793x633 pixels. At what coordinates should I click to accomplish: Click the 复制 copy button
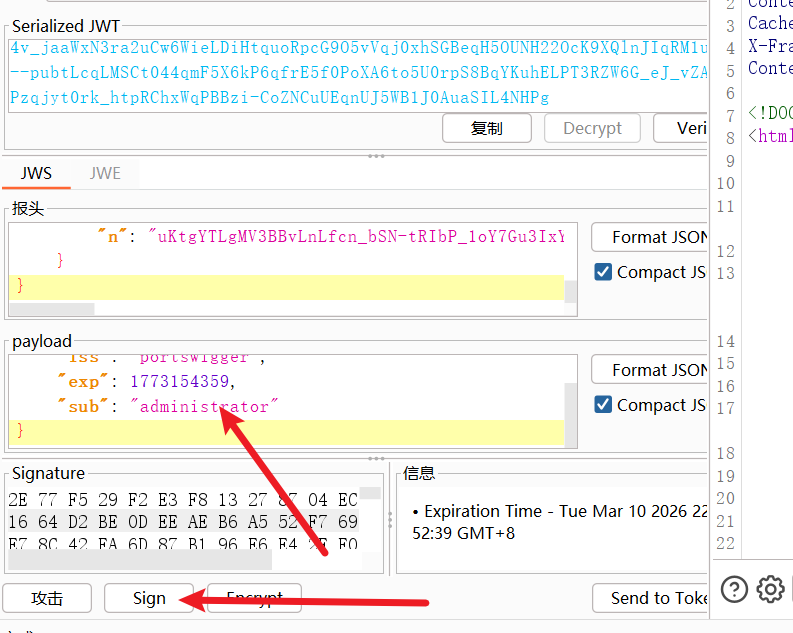tap(486, 128)
